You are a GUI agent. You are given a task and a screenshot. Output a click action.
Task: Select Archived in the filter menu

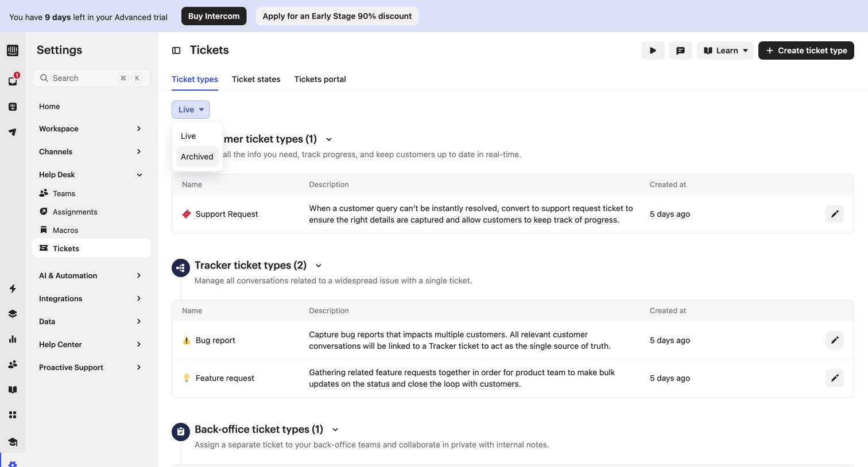tap(197, 157)
